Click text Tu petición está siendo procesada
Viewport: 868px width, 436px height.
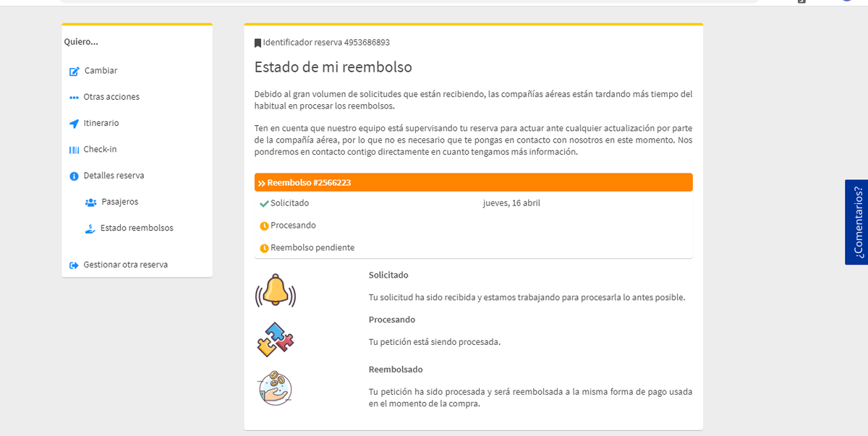pos(435,342)
